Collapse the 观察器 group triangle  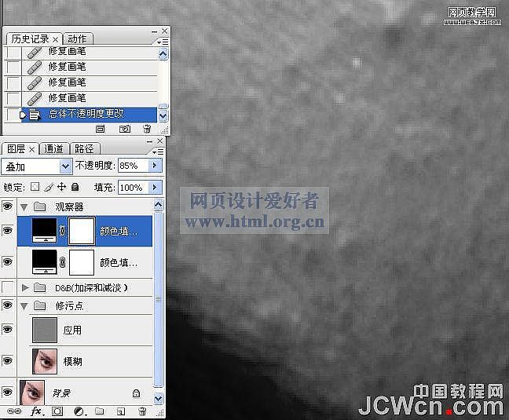[x=24, y=206]
